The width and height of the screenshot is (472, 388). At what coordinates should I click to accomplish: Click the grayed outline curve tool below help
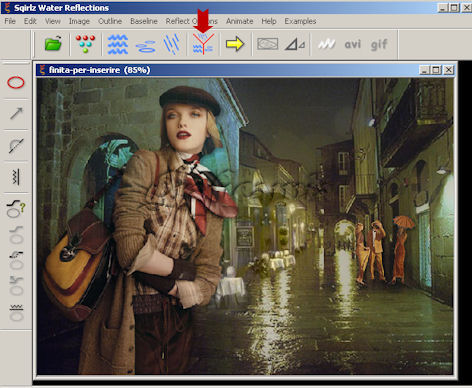[16, 235]
